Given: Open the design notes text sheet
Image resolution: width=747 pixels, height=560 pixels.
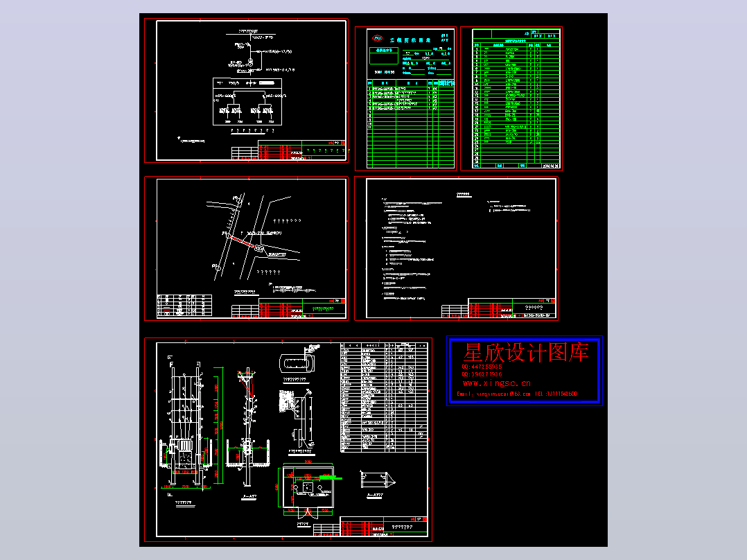Looking at the screenshot, I should coord(457,248).
